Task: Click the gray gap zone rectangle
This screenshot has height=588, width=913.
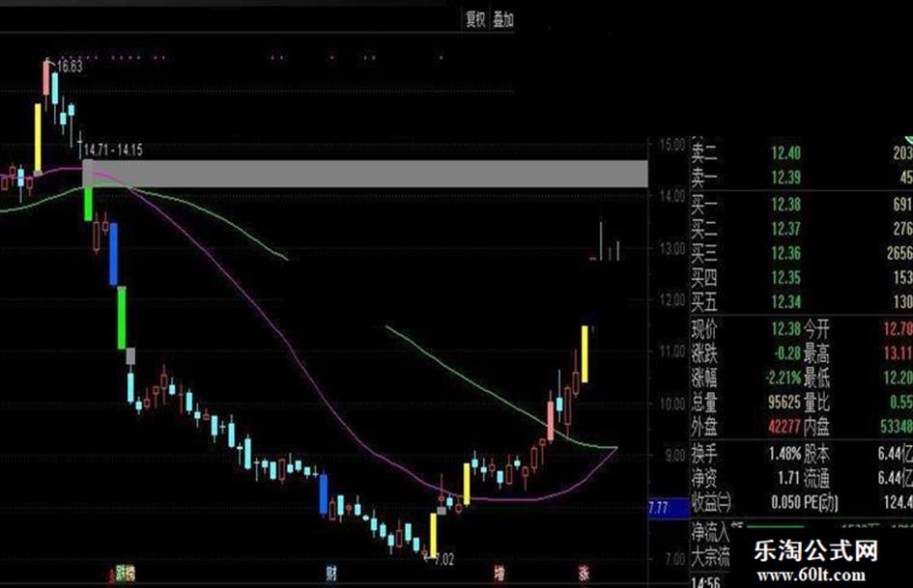Action: coord(365,174)
